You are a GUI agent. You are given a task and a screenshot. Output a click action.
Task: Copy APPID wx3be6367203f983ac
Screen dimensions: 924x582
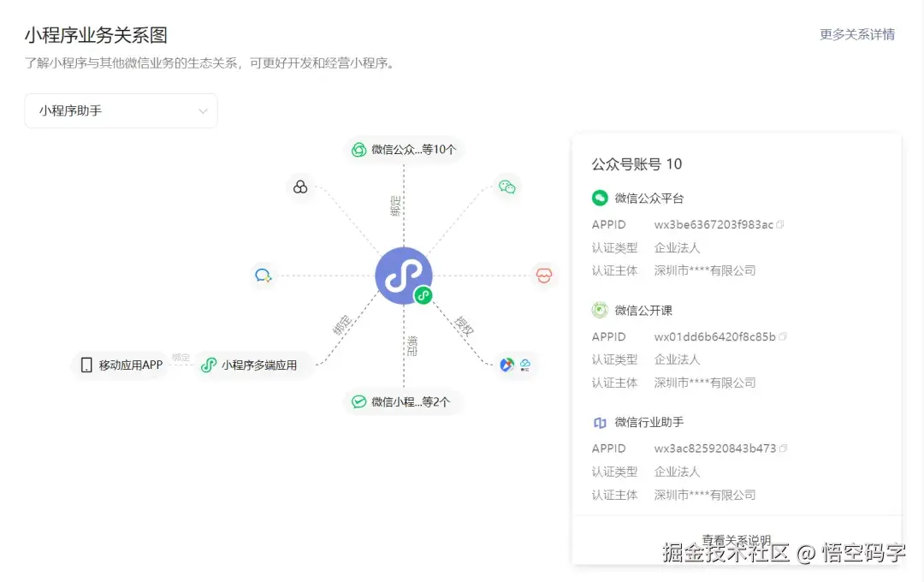780,224
